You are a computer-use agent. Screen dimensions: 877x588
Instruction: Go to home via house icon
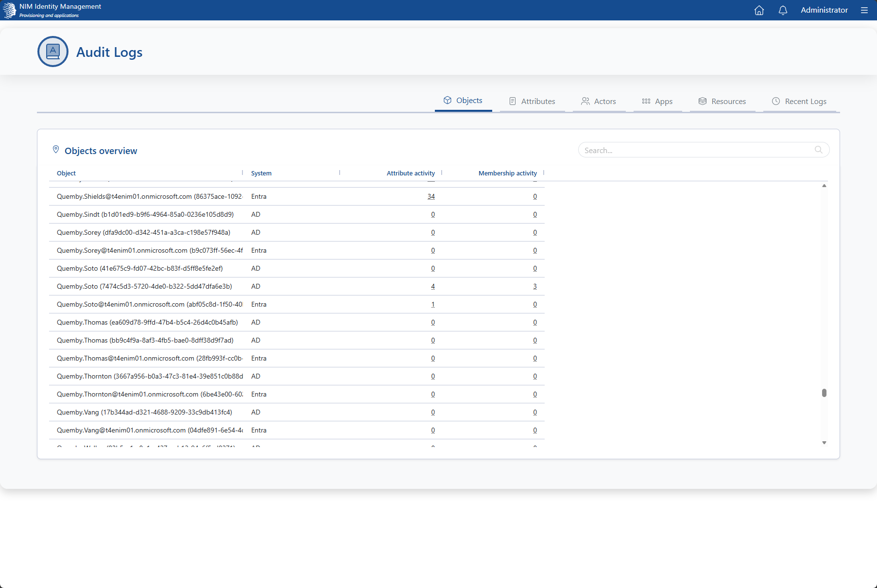coord(759,10)
